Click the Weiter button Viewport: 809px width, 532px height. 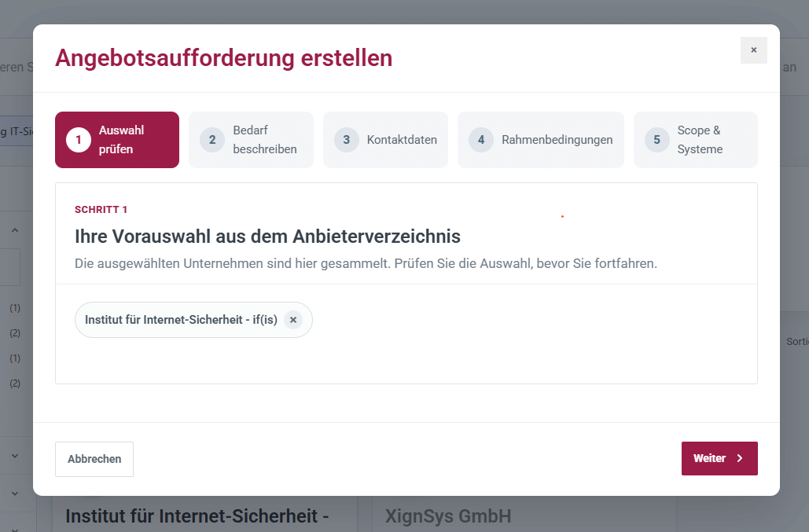719,458
